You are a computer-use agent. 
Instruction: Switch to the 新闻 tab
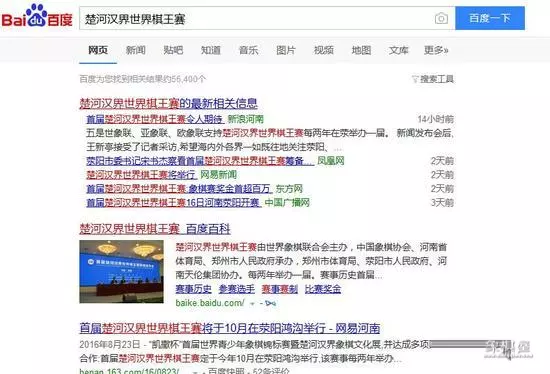tap(135, 50)
